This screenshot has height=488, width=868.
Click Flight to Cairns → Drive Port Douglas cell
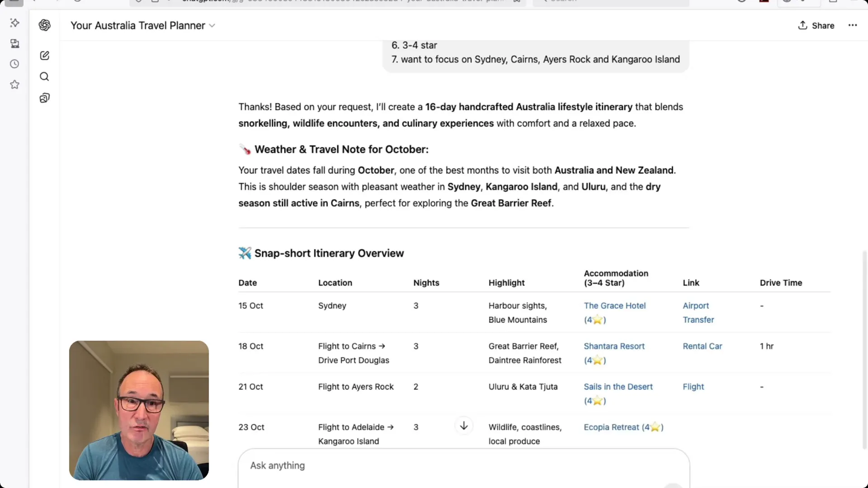coord(354,353)
